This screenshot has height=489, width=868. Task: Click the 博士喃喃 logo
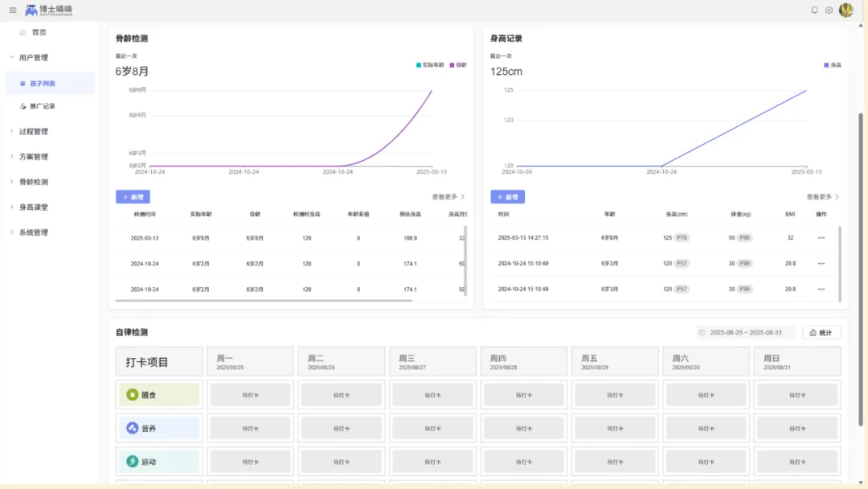[49, 10]
